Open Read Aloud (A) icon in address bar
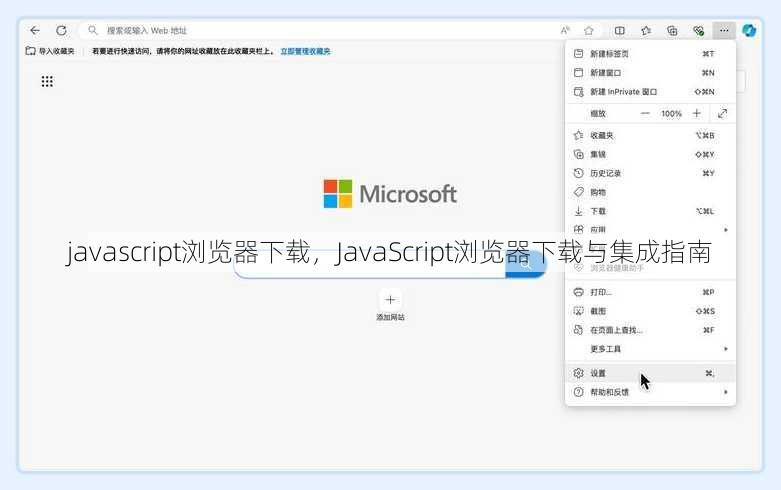 point(565,30)
